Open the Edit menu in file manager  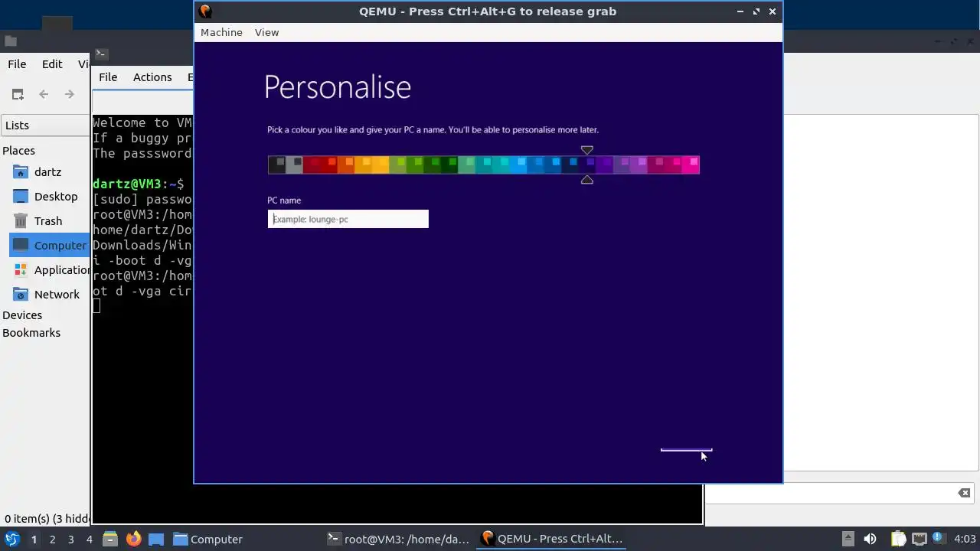[x=52, y=64]
